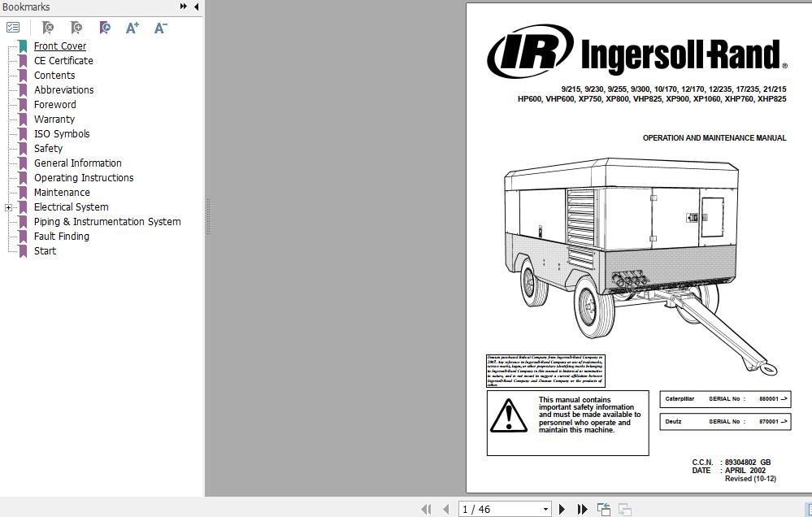The width and height of the screenshot is (812, 517).
Task: Return to the previous view
Action: click(x=604, y=509)
